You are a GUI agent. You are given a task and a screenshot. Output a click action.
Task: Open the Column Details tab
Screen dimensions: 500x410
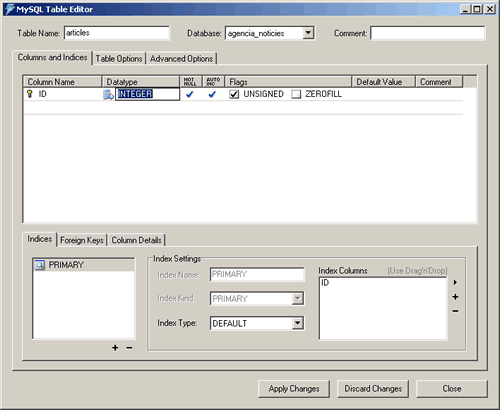[x=136, y=240]
